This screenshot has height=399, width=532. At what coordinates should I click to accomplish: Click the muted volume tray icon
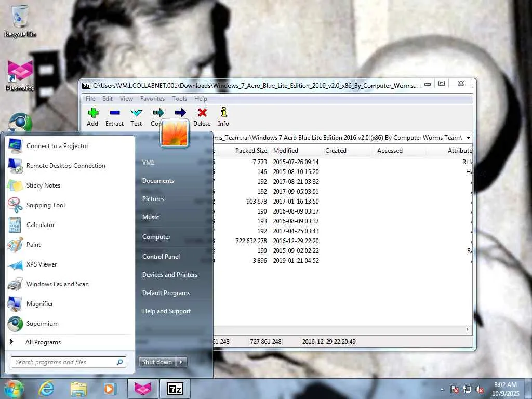click(x=480, y=390)
